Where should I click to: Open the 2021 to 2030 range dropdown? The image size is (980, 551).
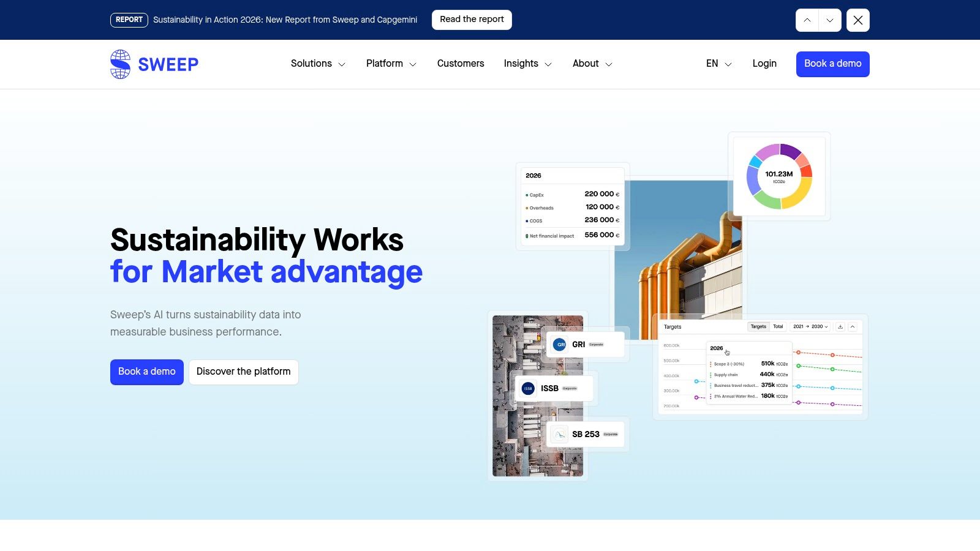pos(810,326)
